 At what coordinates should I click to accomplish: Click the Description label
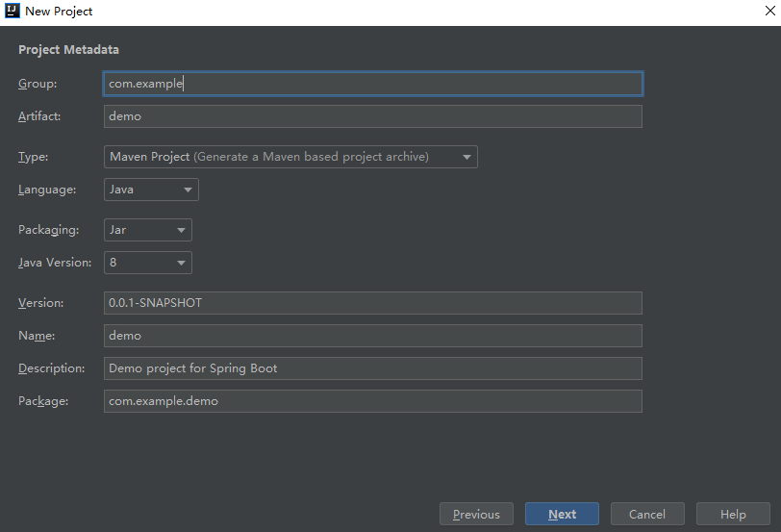tap(51, 368)
